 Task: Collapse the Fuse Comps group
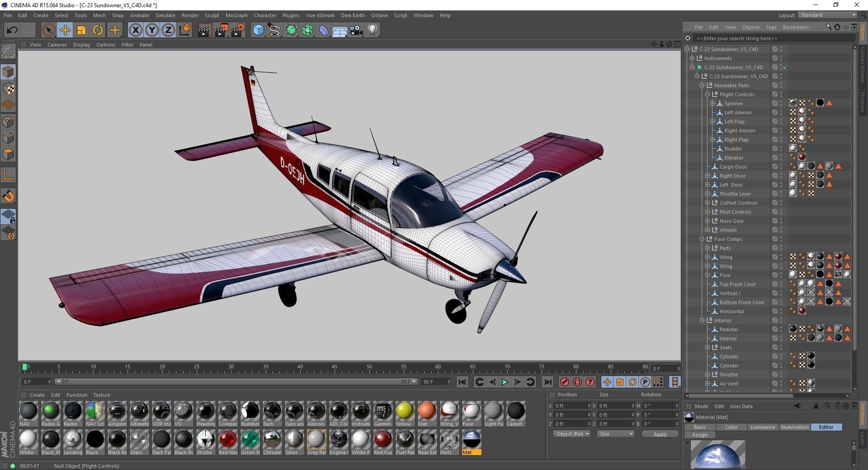click(x=702, y=239)
